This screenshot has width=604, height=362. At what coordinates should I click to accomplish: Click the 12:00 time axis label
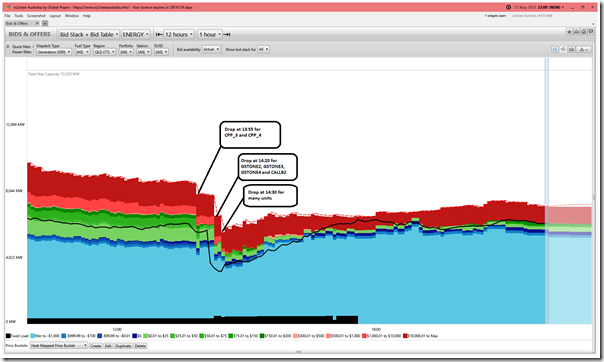[117, 329]
